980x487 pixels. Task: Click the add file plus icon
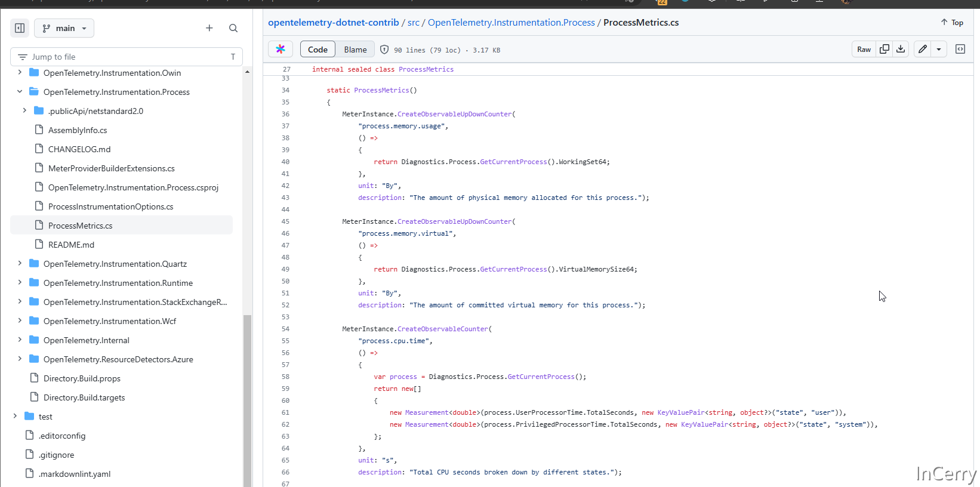click(209, 28)
